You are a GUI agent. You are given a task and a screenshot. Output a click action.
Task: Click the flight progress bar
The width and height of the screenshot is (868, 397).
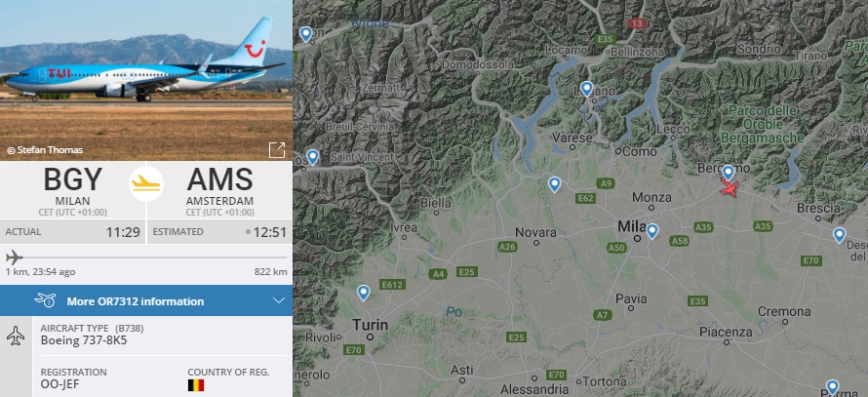pyautogui.click(x=146, y=258)
